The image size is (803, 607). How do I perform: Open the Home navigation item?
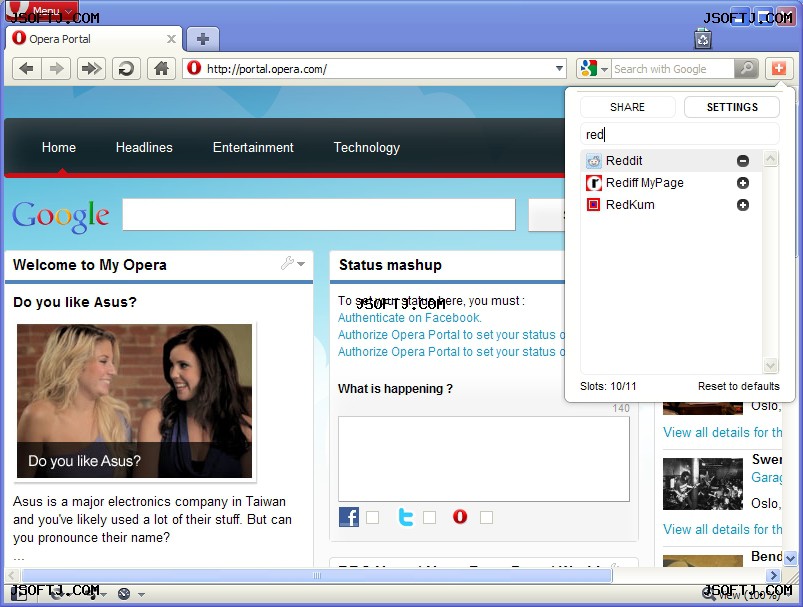pos(59,148)
